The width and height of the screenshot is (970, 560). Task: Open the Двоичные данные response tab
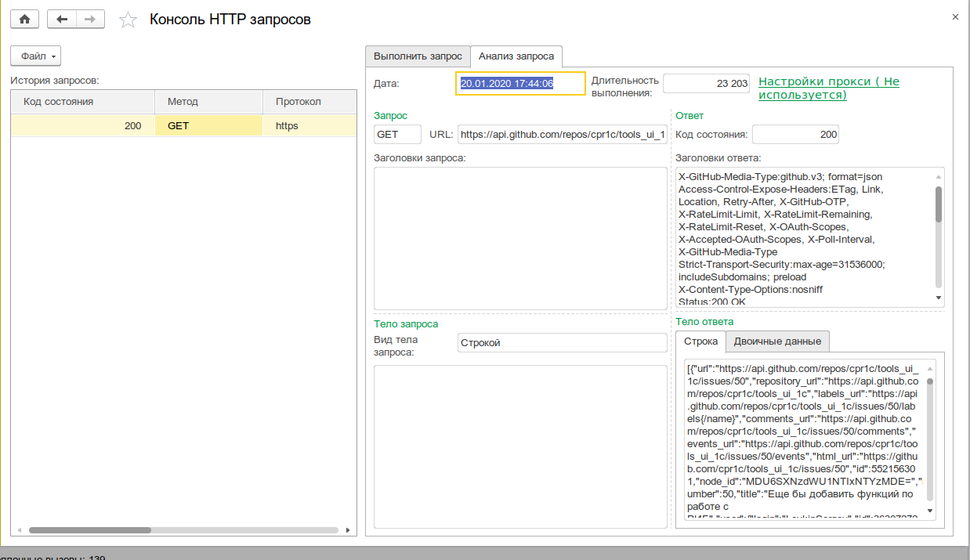(x=777, y=341)
